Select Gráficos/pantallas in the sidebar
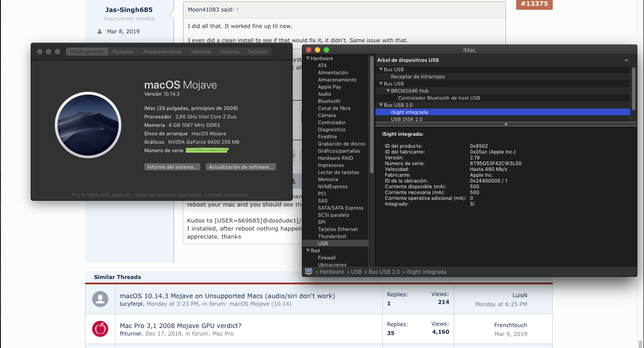 [339, 151]
